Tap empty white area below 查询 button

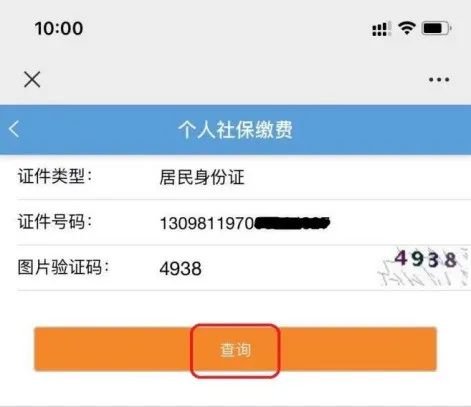[235, 390]
